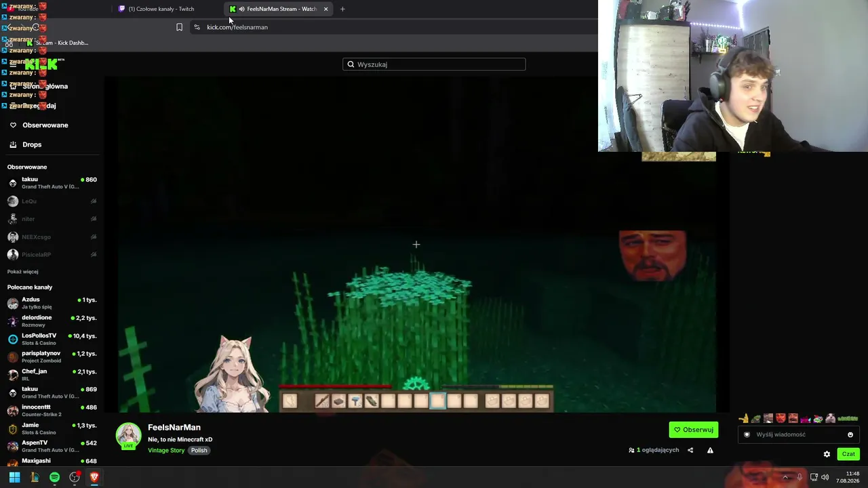The height and width of the screenshot is (488, 868).
Task: Click the Wyszukaj search field
Action: tap(434, 64)
